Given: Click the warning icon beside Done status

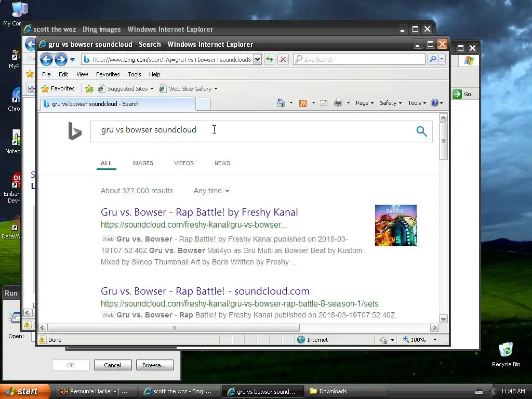Looking at the screenshot, I should [x=43, y=340].
